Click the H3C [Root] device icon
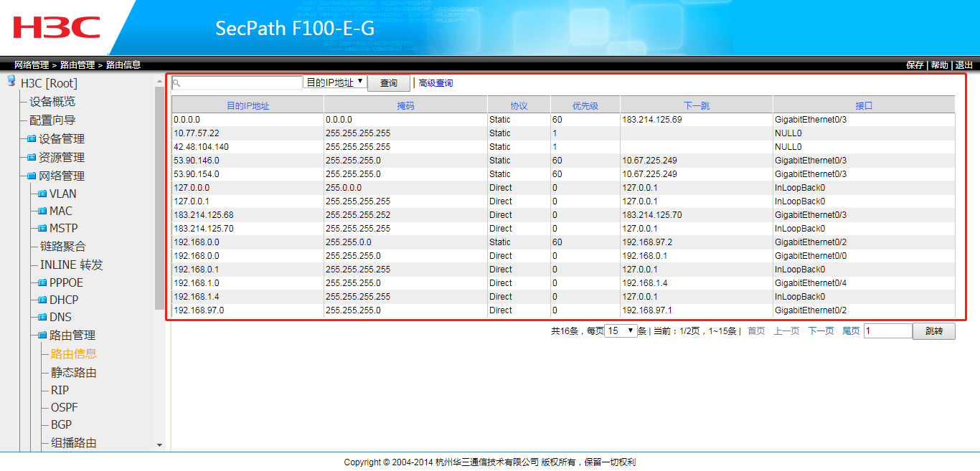 click(x=11, y=81)
